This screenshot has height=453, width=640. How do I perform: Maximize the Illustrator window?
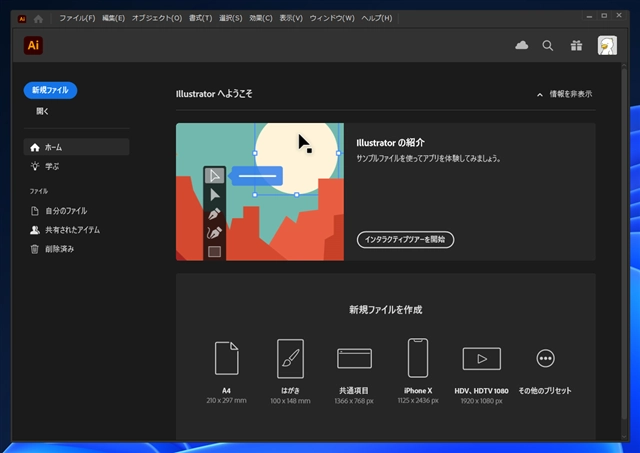pyautogui.click(x=604, y=16)
